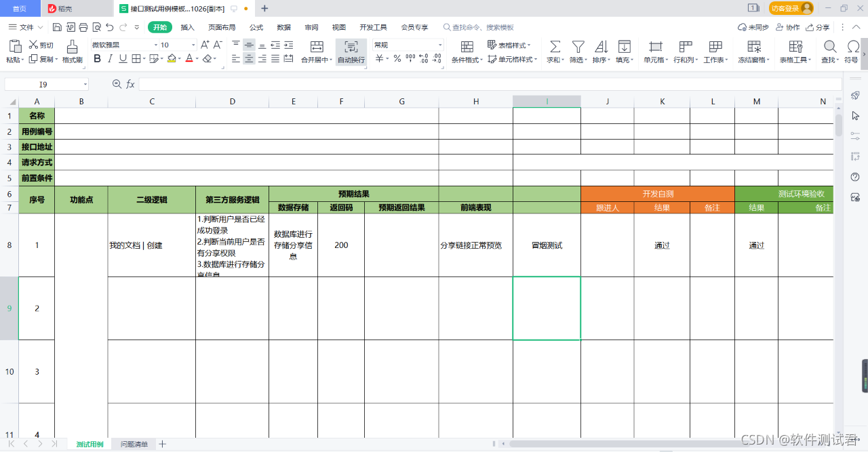The height and width of the screenshot is (452, 868).
Task: Switch to the 数据 ribbon tab
Action: click(x=284, y=27)
